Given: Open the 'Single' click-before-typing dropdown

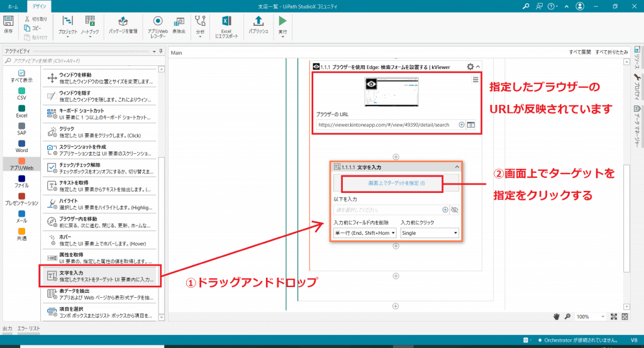Looking at the screenshot, I should pos(430,233).
